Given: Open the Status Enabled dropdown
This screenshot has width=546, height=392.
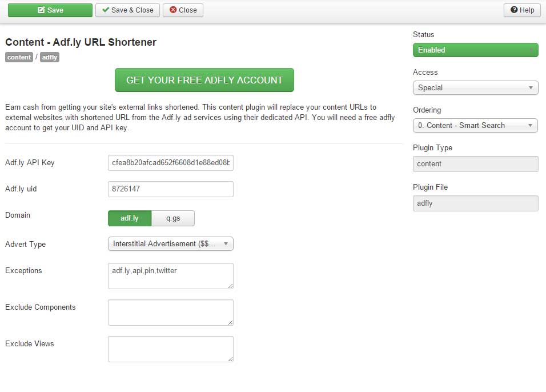Looking at the screenshot, I should coord(475,50).
